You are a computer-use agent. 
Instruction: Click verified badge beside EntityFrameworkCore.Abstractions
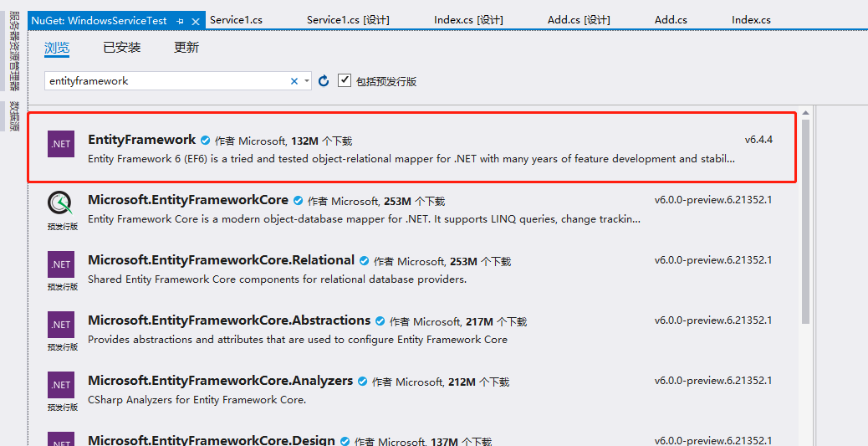[380, 321]
